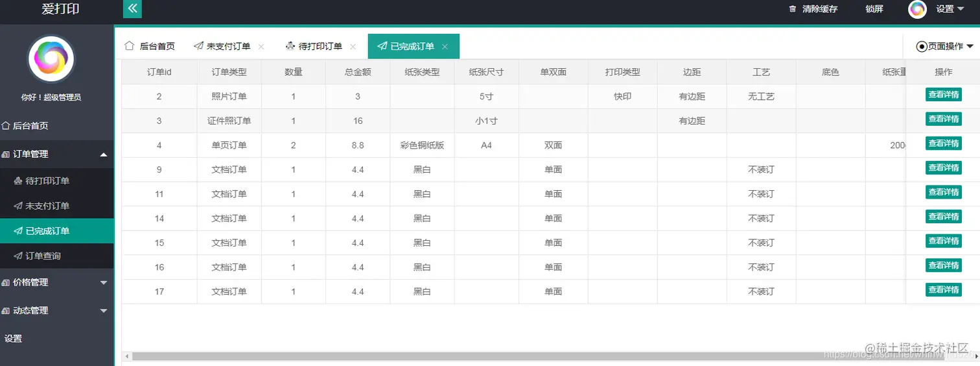Open 未支付订单 in the sidebar menu

pos(57,206)
